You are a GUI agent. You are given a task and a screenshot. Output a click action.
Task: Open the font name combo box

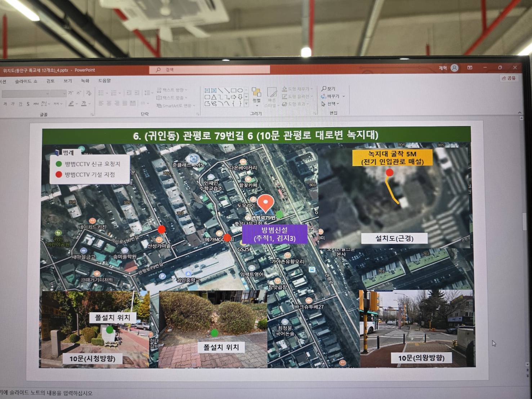click(25, 94)
